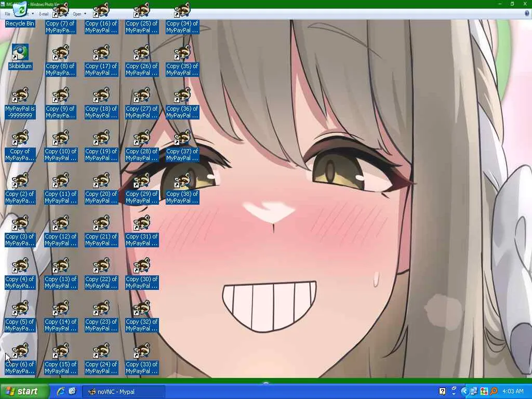Select the 'Copy (13) of MyPayPal' shortcut
This screenshot has height=399, width=532.
pos(61,273)
